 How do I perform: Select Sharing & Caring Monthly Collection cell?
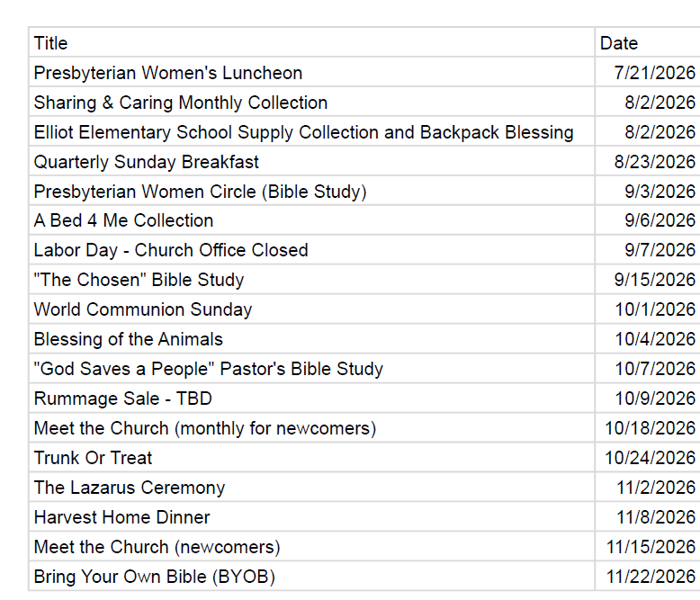pyautogui.click(x=311, y=102)
